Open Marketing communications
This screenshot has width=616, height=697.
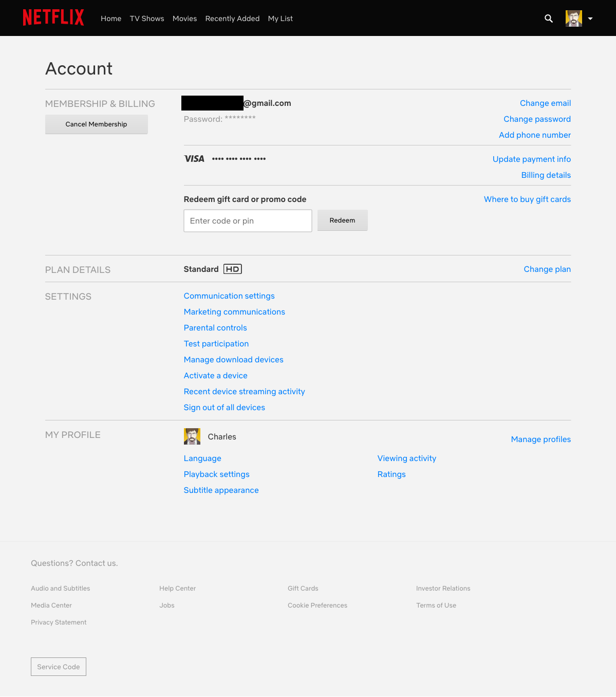[234, 312]
